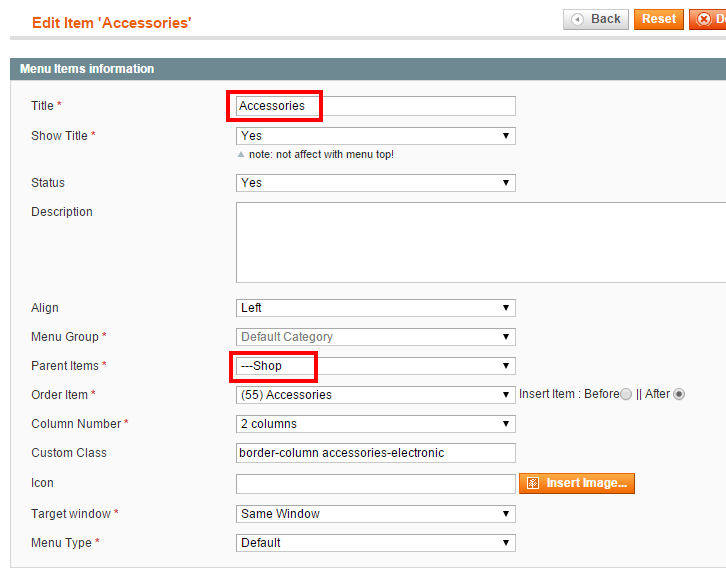The height and width of the screenshot is (579, 726).
Task: Open the Show Title dropdown
Action: point(376,136)
